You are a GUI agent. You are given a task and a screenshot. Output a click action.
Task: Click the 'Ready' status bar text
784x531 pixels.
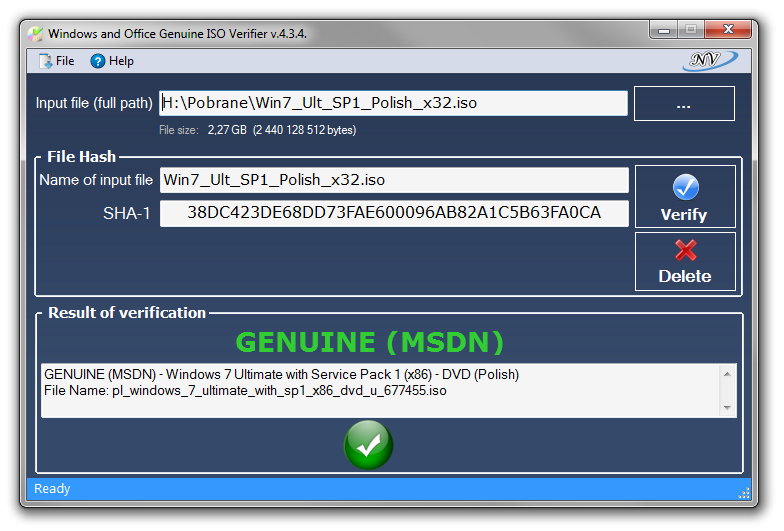pyautogui.click(x=52, y=488)
